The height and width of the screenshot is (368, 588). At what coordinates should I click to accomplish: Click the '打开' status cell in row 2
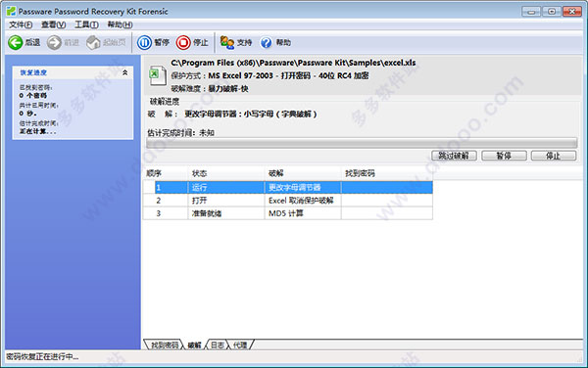pos(226,201)
